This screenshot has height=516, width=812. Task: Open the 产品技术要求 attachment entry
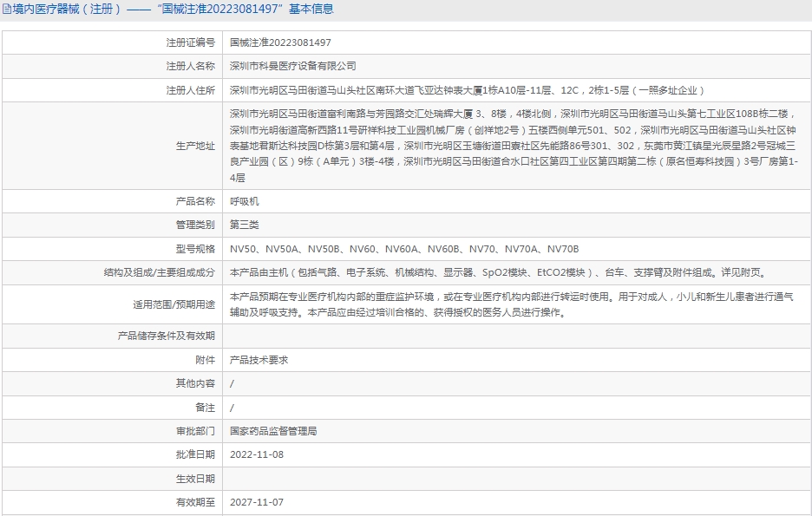pyautogui.click(x=259, y=360)
